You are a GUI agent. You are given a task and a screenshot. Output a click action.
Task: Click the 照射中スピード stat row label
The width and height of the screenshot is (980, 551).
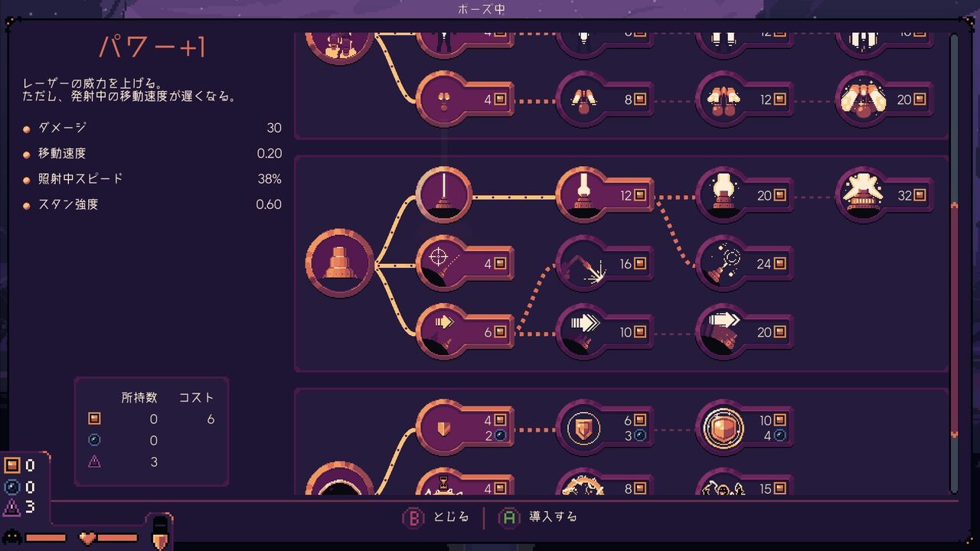click(x=80, y=178)
